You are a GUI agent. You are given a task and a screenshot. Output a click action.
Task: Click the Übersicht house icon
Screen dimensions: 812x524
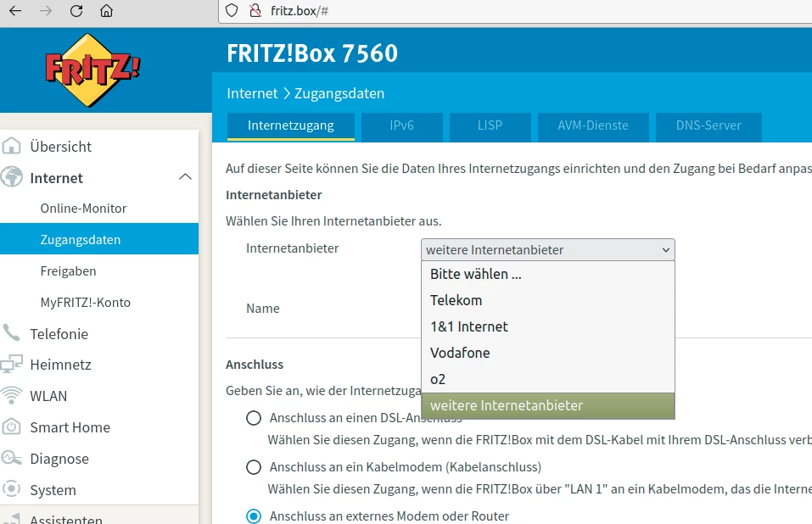[x=11, y=147]
